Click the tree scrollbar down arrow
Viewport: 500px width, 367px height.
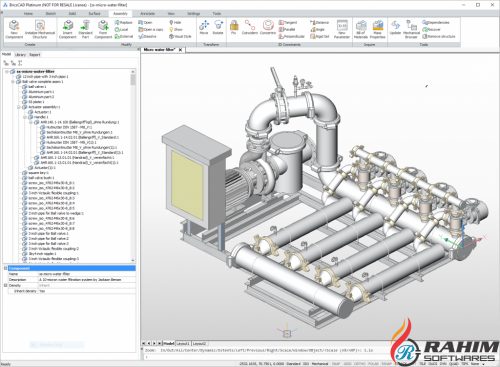pos(133,261)
